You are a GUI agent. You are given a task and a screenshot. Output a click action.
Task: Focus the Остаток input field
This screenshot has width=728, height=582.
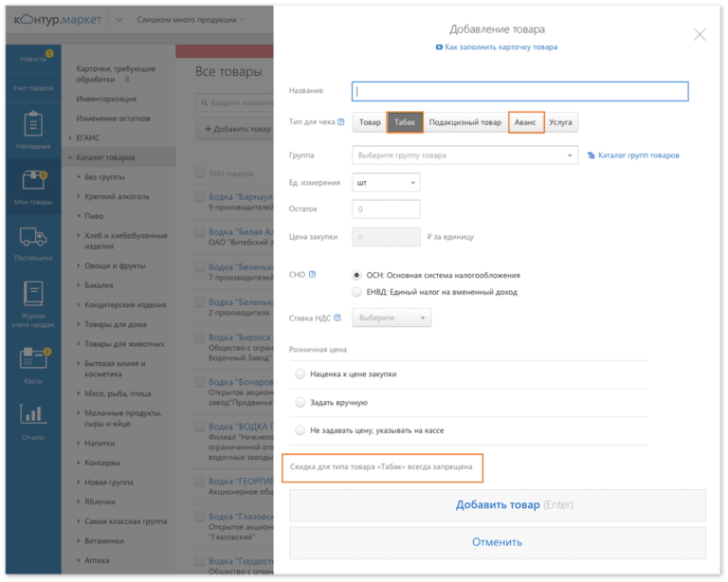386,209
